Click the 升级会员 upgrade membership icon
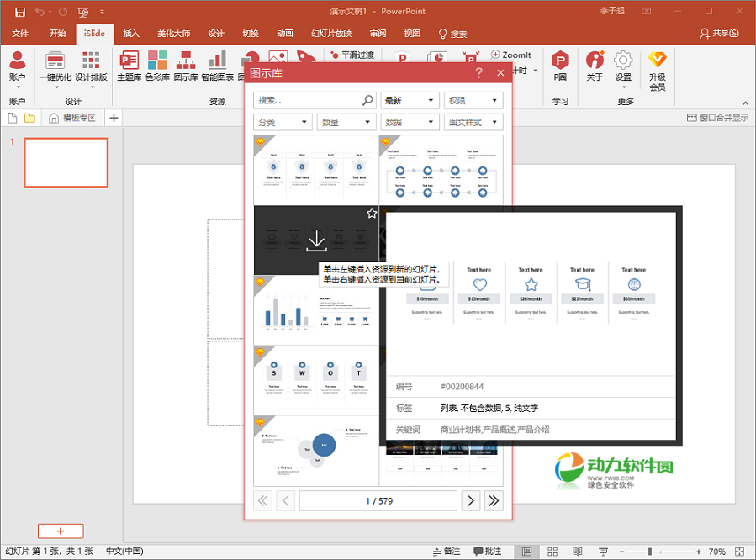Viewport: 756px width, 560px height. pyautogui.click(x=658, y=67)
